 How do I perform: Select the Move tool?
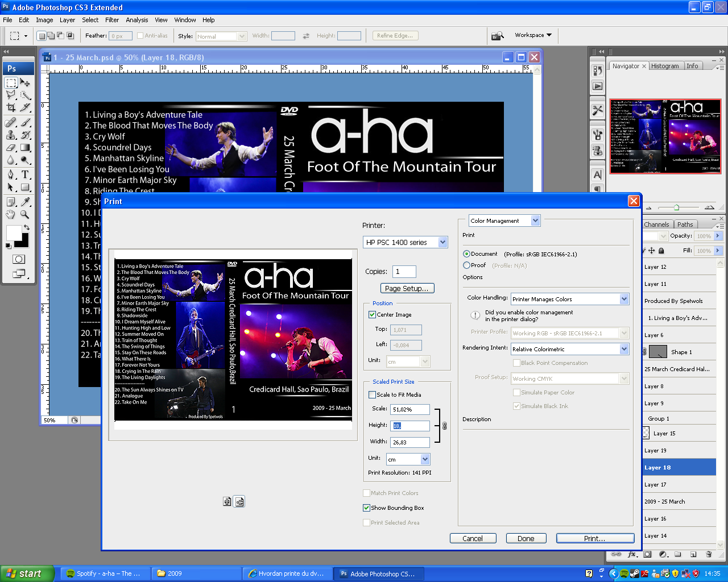[25, 83]
